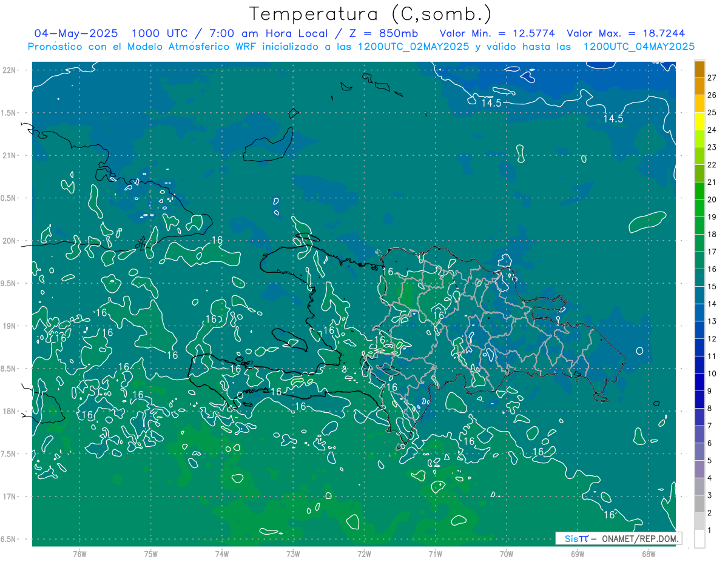Click the '16' color bar scale label
Screen dimensions: 728x562
pyautogui.click(x=712, y=269)
